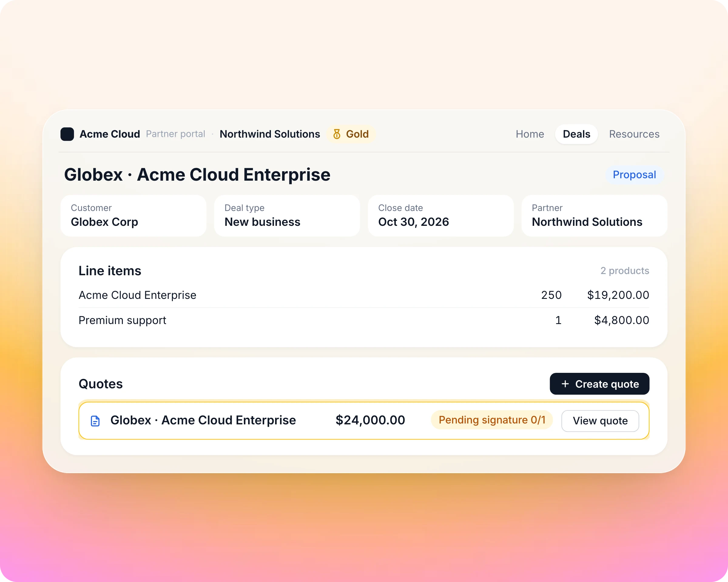Click Northwind Solutions in the header
The width and height of the screenshot is (728, 582).
pos(269,134)
